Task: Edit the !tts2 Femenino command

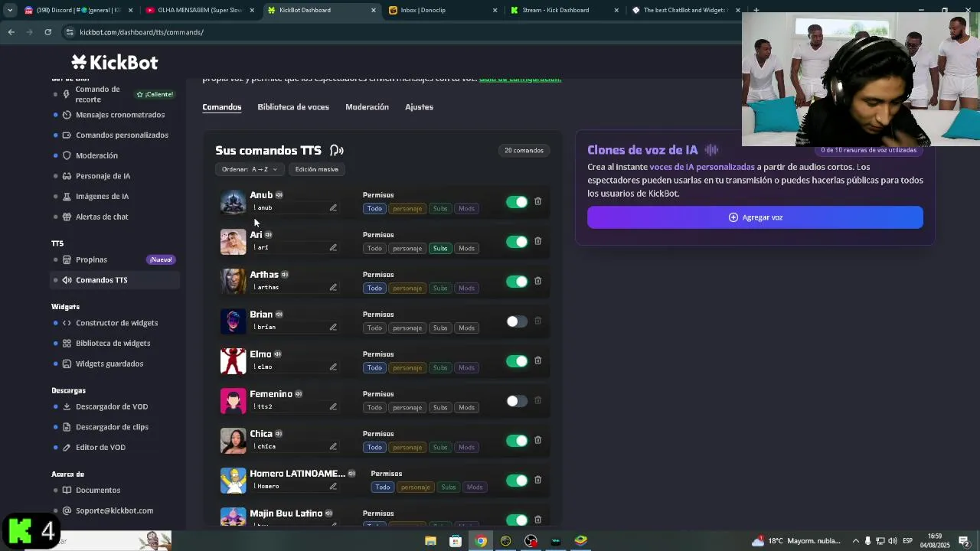Action: [333, 407]
